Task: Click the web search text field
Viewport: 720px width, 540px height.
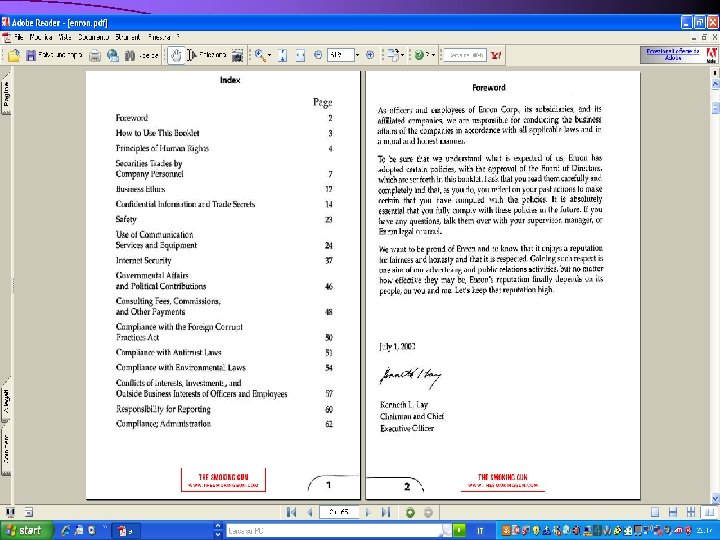Action: tap(465, 55)
